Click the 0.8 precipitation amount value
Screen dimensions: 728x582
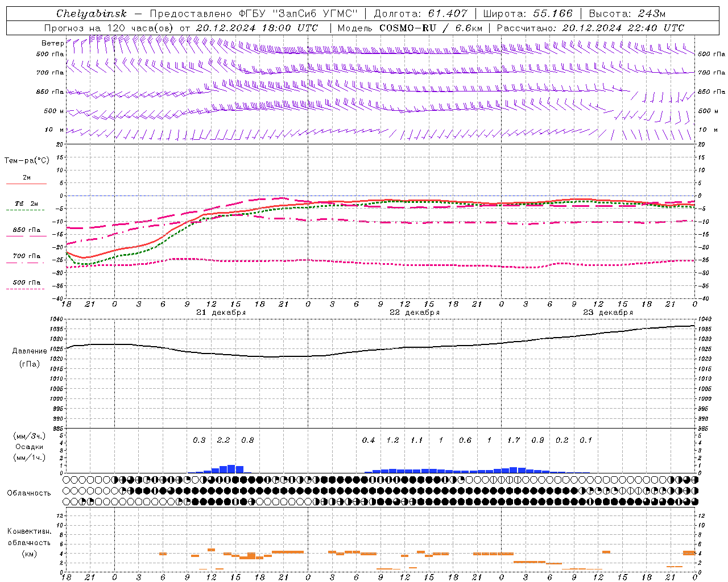pos(247,440)
